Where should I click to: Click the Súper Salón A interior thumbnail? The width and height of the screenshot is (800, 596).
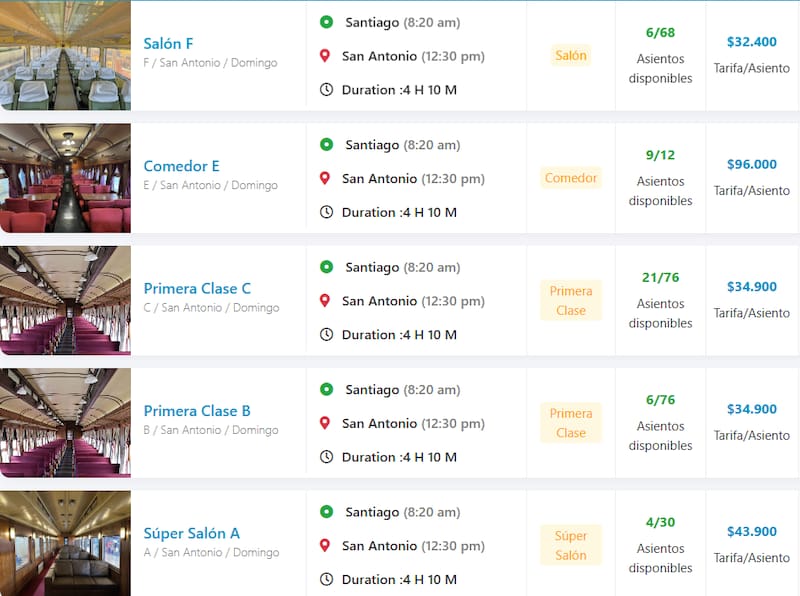tap(65, 544)
